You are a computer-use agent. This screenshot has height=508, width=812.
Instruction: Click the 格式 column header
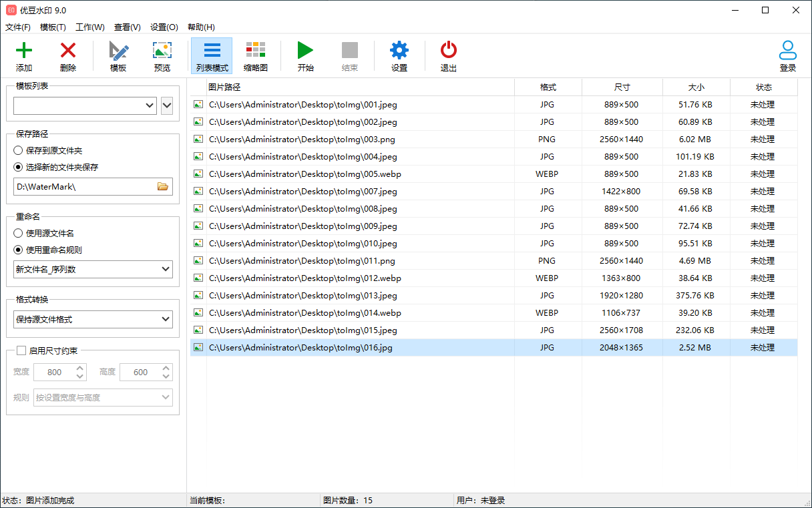tap(548, 87)
